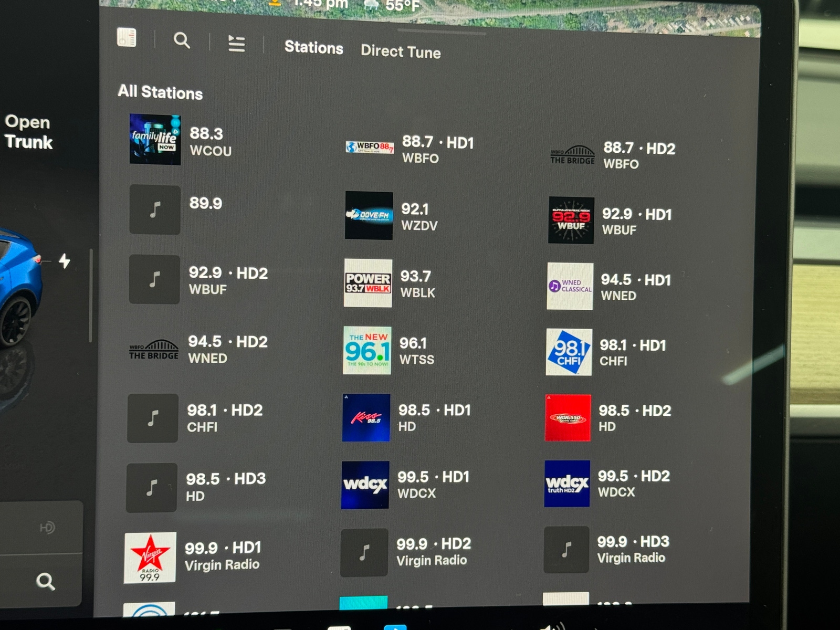Tap music note icon for 99.9 HD3

[x=566, y=550]
